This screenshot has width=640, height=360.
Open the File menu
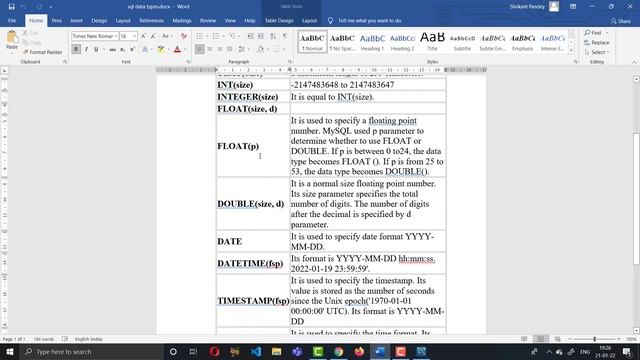pyautogui.click(x=12, y=20)
